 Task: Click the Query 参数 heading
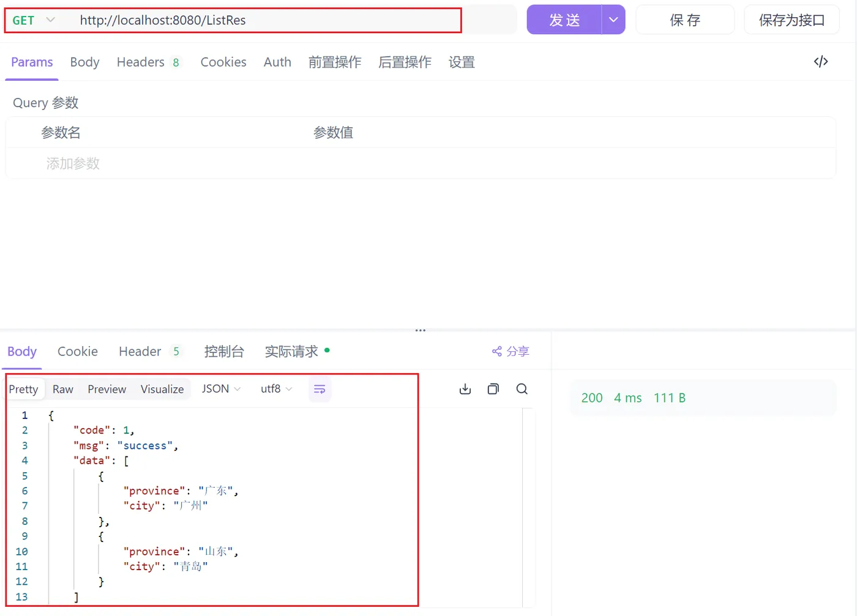coord(46,103)
